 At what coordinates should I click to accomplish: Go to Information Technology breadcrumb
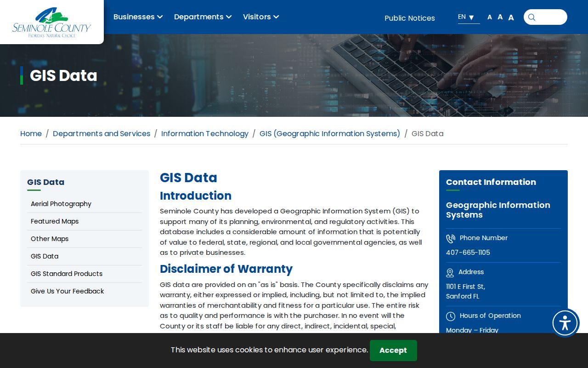pos(205,133)
